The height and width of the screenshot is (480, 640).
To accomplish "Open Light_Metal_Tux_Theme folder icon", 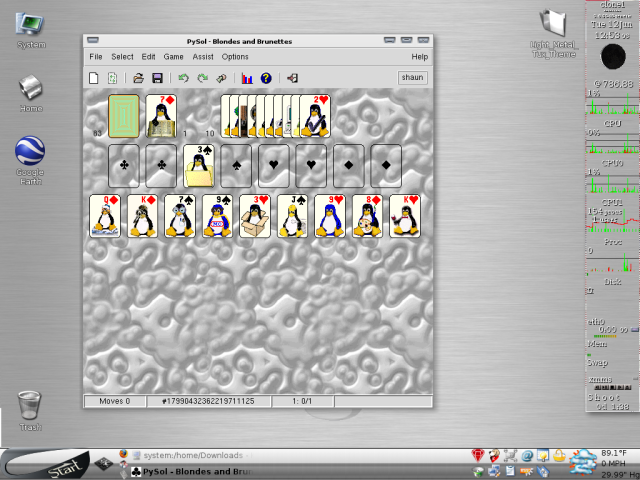I will 554,34.
